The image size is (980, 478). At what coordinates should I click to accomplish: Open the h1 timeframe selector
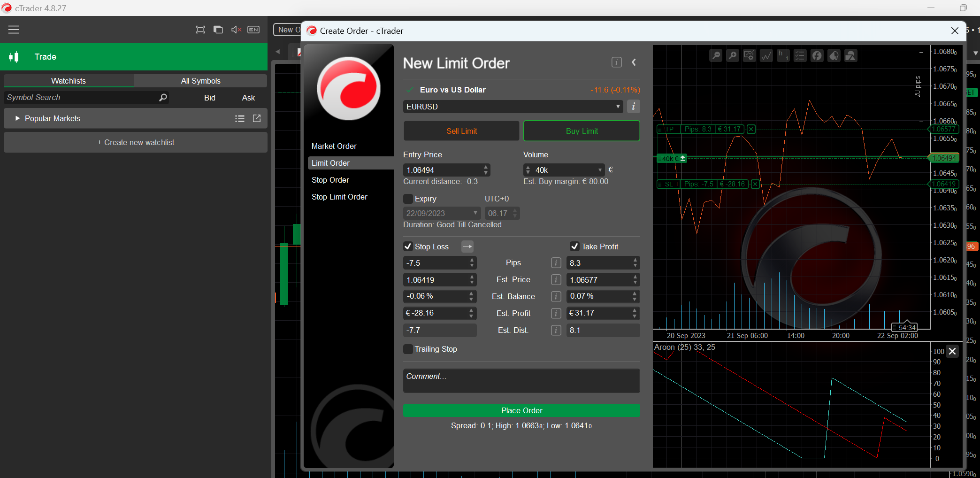(783, 56)
